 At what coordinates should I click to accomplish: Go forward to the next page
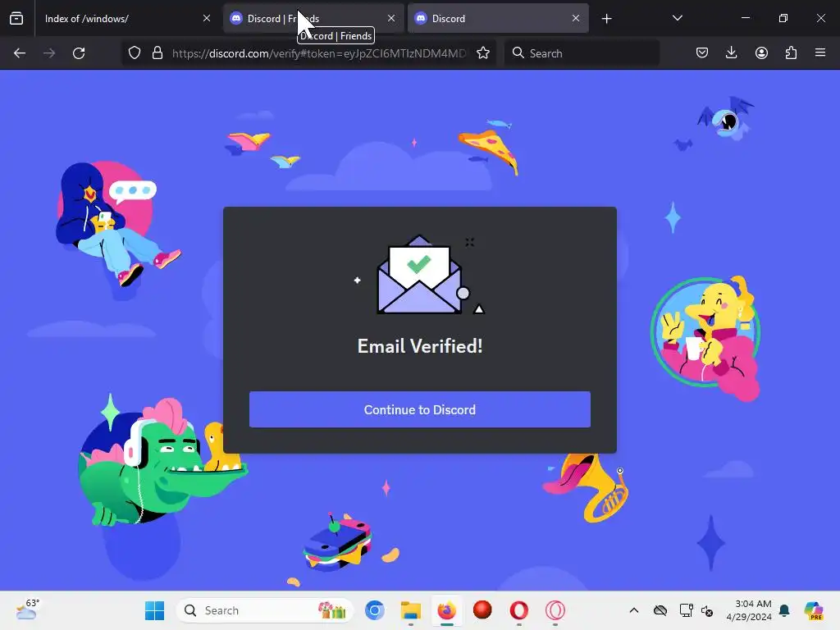[x=49, y=53]
